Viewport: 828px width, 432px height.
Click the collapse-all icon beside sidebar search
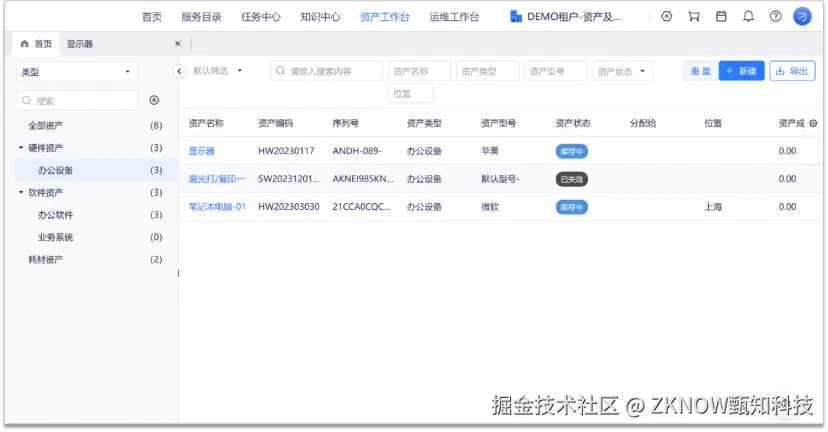point(154,100)
